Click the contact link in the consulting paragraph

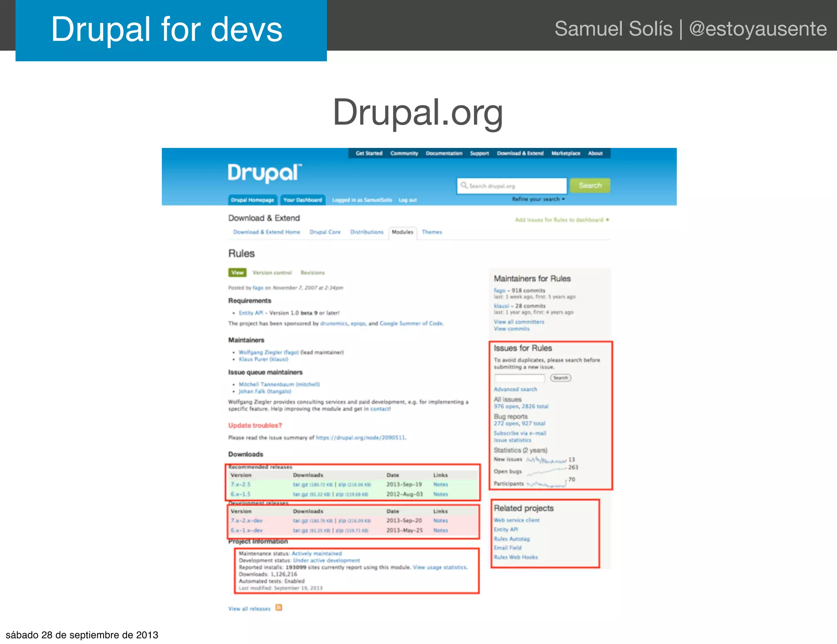tap(380, 409)
